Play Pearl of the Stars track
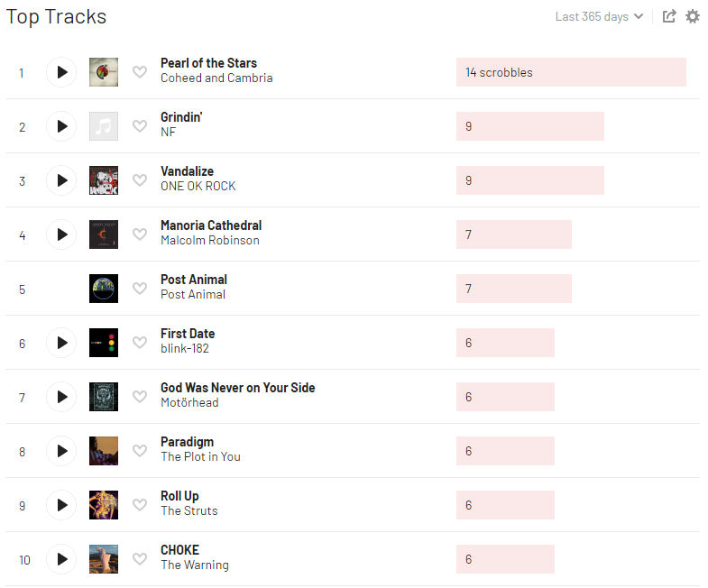This screenshot has width=708, height=588. (x=61, y=72)
